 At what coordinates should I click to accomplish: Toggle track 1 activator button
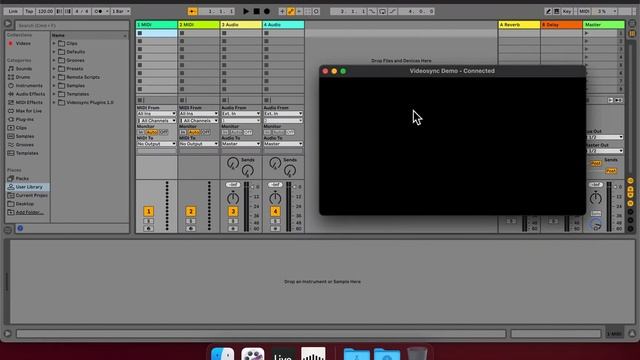(149, 211)
